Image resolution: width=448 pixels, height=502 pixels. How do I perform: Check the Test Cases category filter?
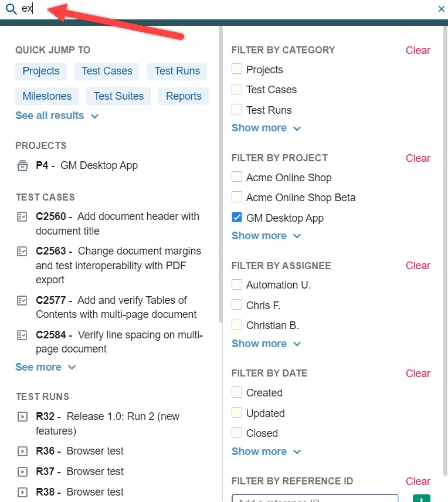coord(237,89)
